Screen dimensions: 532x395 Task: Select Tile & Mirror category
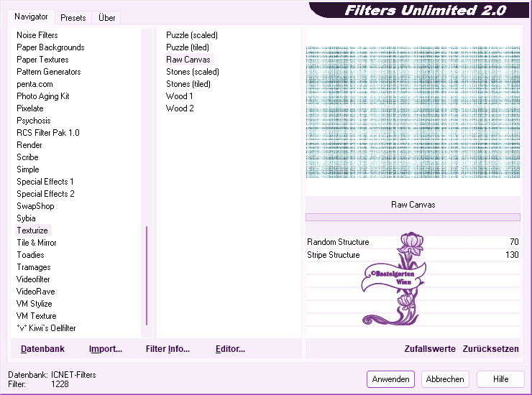coord(36,243)
